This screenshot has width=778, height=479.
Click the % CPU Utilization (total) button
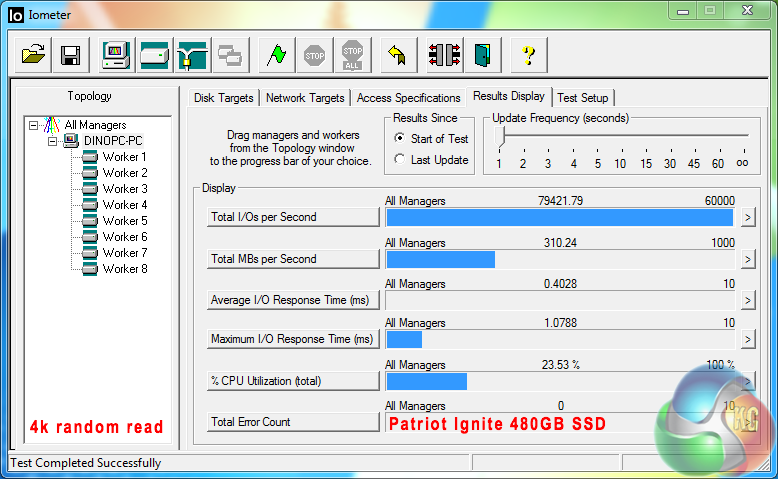pyautogui.click(x=293, y=381)
